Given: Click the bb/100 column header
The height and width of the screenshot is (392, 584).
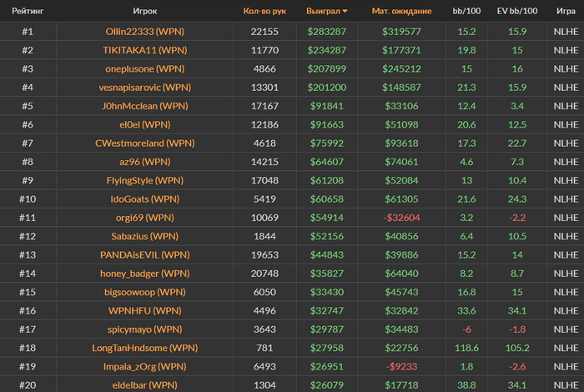Looking at the screenshot, I should [466, 11].
